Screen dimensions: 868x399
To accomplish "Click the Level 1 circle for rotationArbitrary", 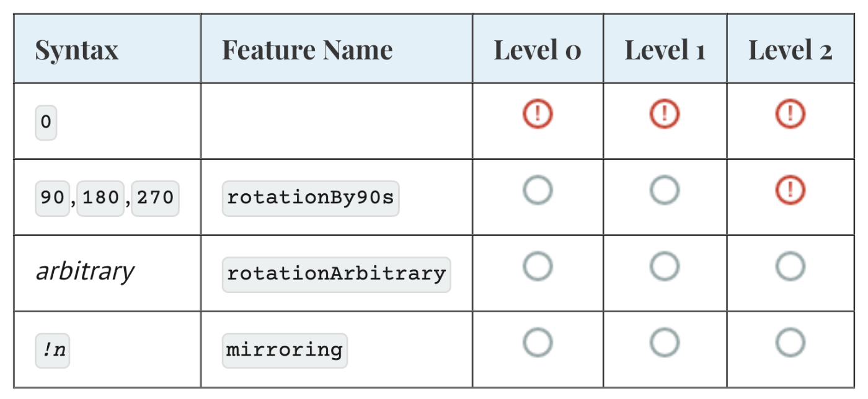I will (x=665, y=266).
